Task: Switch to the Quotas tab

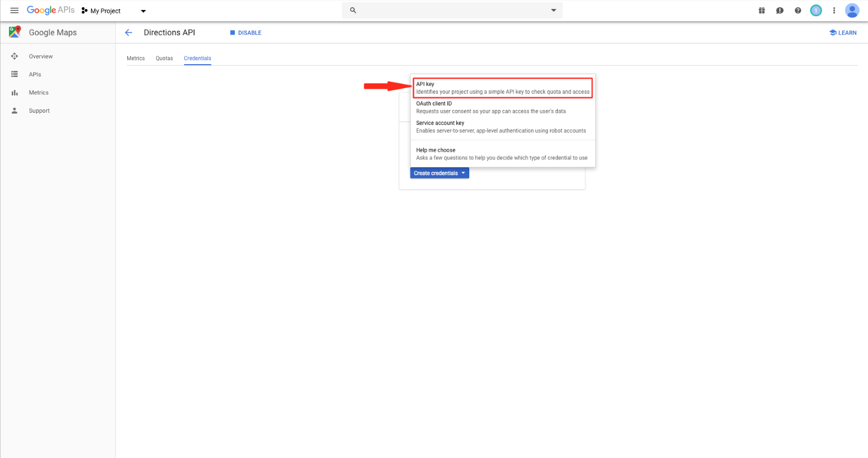Action: click(x=164, y=58)
